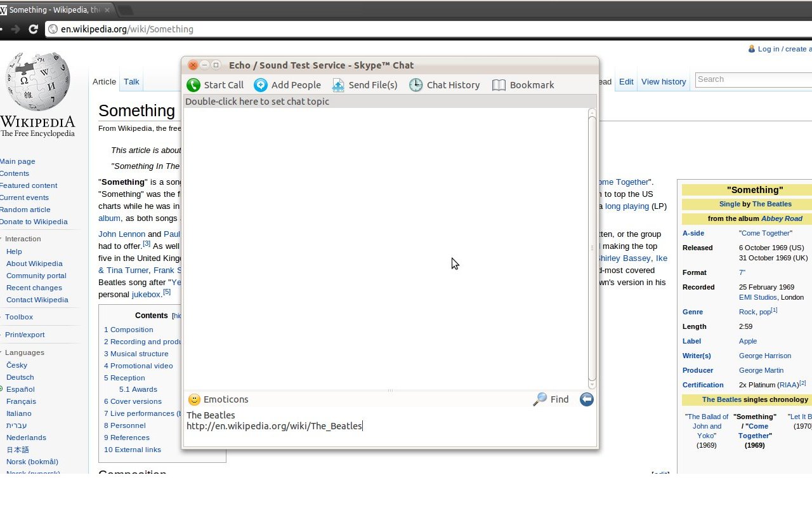Jump to 10 External links in Contents

[x=133, y=450]
